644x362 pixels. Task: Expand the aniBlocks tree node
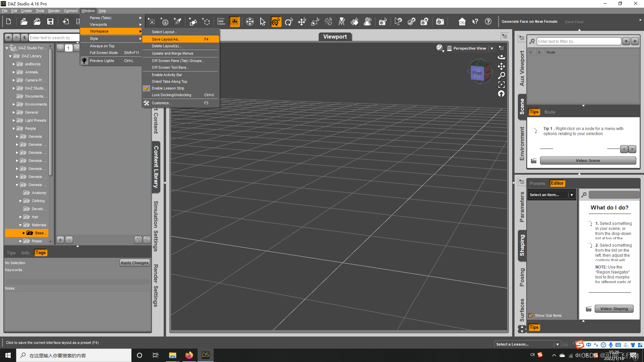(x=14, y=64)
